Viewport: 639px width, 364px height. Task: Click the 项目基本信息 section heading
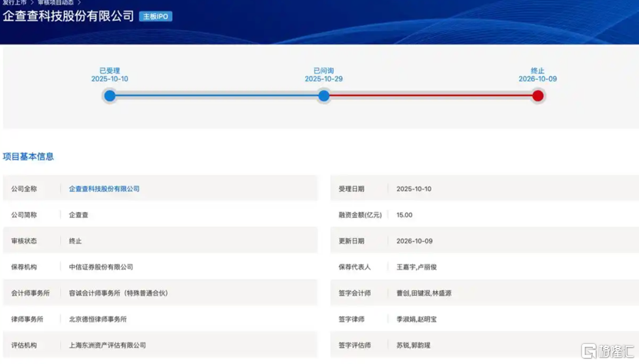coord(28,157)
